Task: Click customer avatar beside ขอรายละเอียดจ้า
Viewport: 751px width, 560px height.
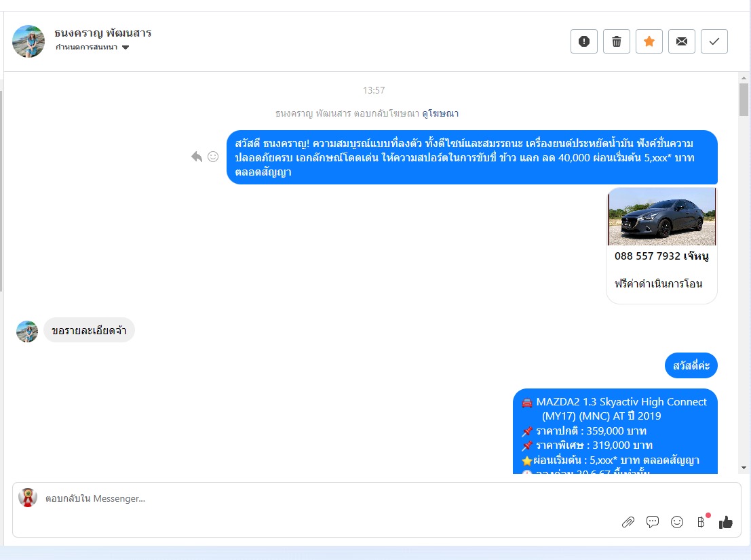Action: tap(27, 332)
